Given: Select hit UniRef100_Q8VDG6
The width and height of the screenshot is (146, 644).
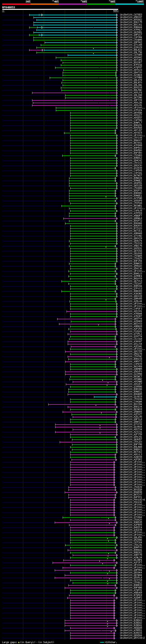Looking at the screenshot, I should 131,636.
